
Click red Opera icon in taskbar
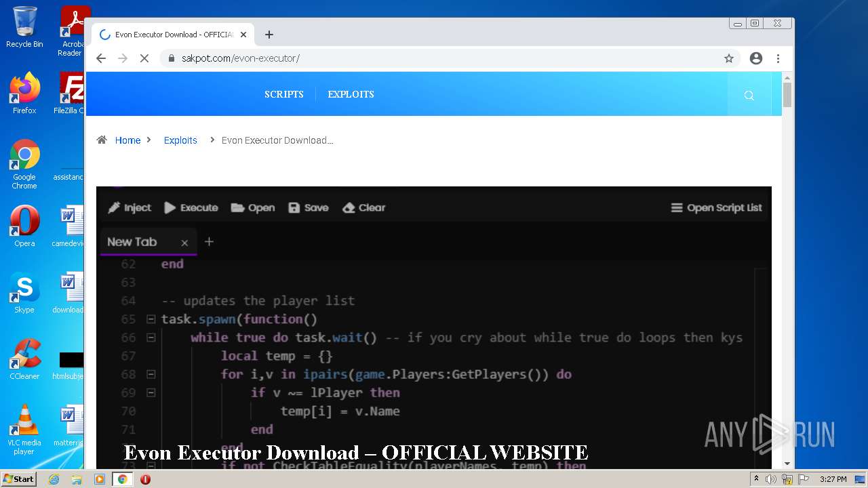point(145,479)
